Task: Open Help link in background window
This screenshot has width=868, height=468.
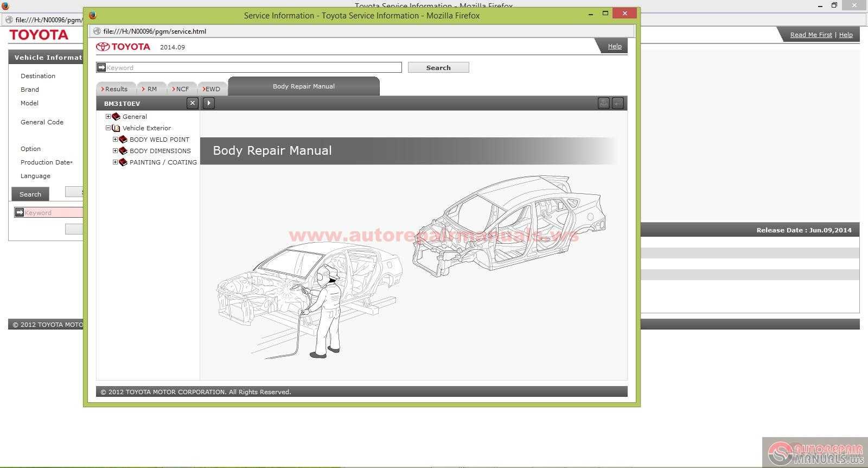Action: [x=846, y=35]
